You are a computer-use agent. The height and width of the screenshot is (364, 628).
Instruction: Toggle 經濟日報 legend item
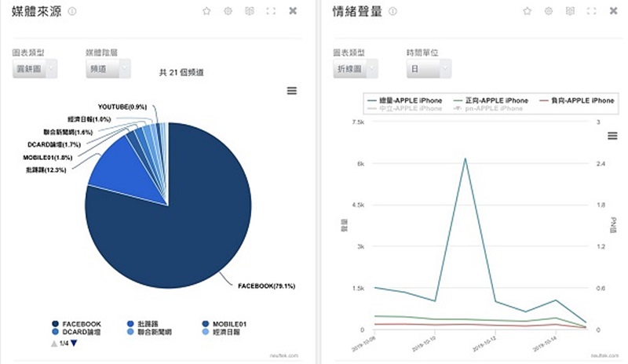(x=221, y=332)
